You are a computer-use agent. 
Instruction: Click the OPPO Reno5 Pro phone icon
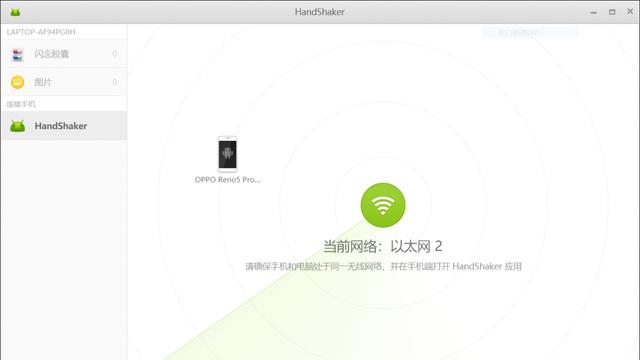click(x=227, y=154)
